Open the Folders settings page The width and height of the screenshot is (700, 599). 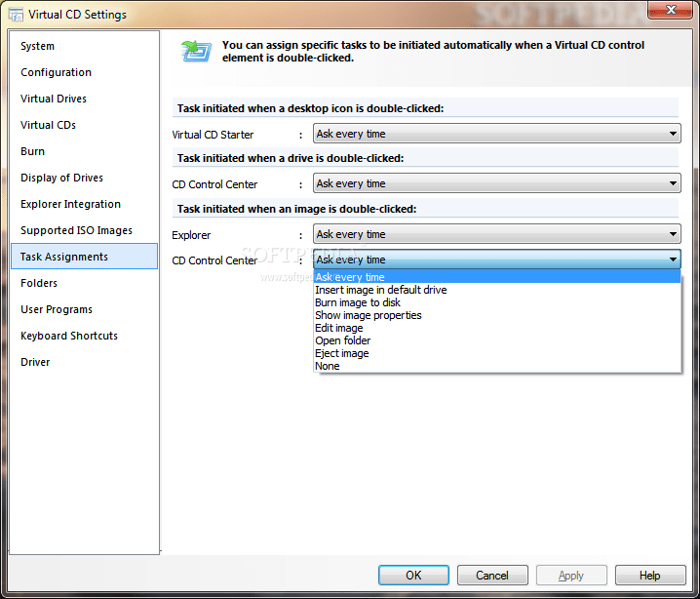[x=84, y=283]
